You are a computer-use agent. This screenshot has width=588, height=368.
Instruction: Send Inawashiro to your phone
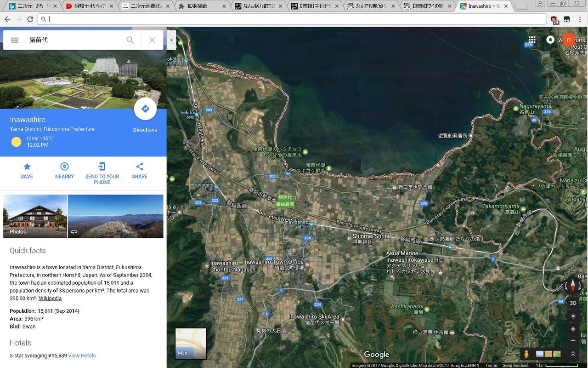102,173
